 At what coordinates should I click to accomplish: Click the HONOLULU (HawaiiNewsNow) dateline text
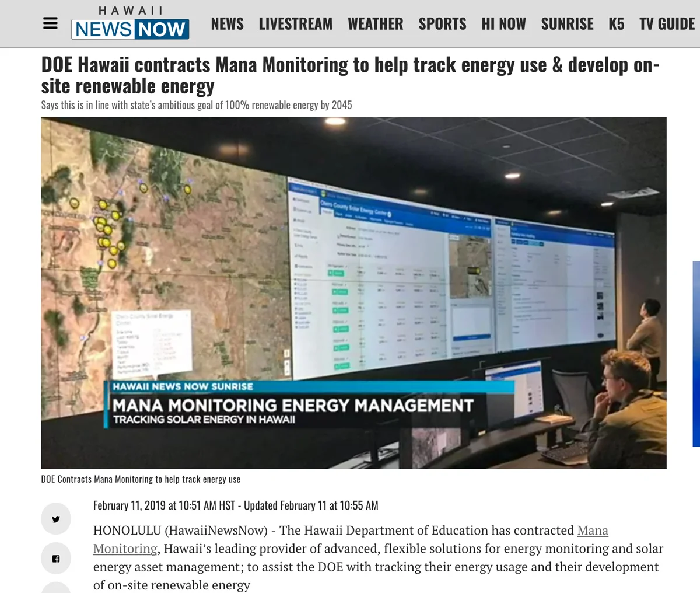180,531
